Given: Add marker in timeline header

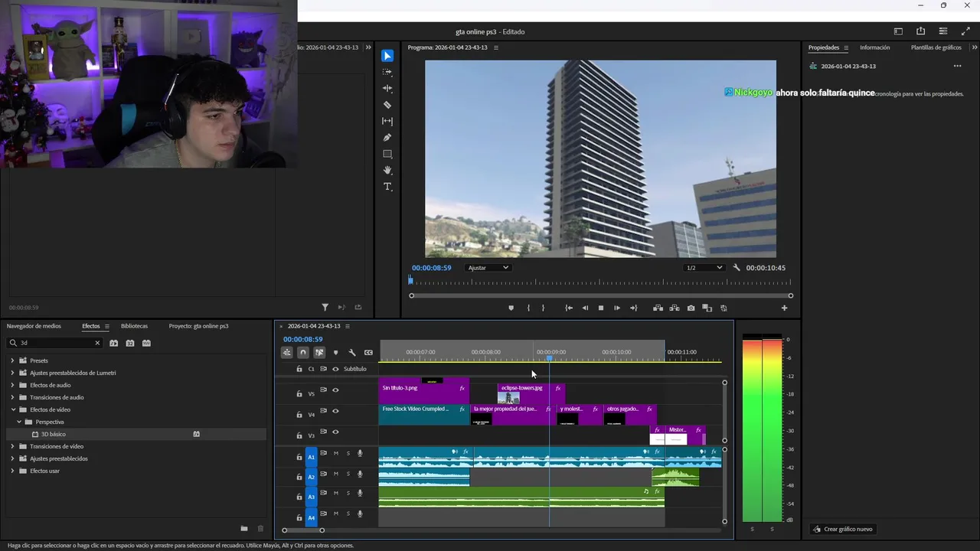Looking at the screenshot, I should click(x=335, y=353).
